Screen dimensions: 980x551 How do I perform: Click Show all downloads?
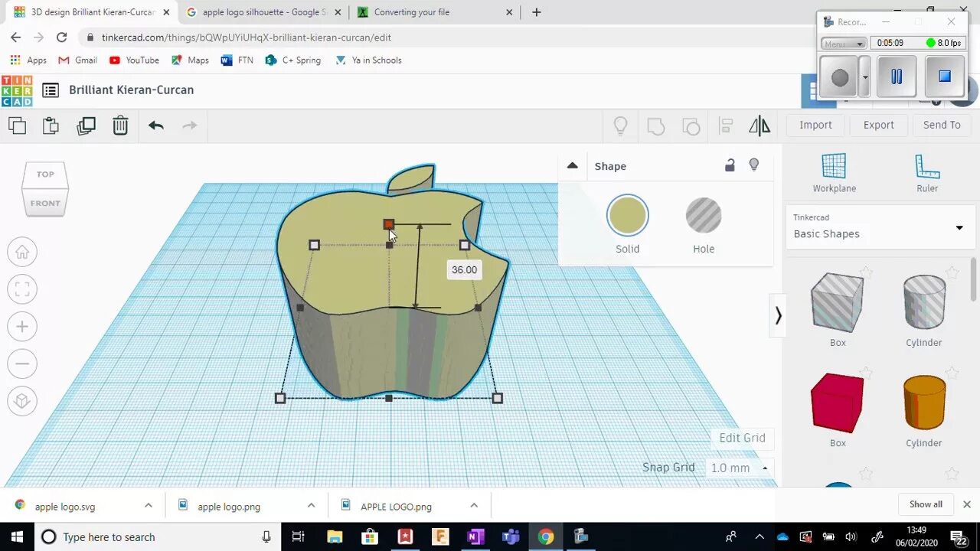pyautogui.click(x=926, y=504)
